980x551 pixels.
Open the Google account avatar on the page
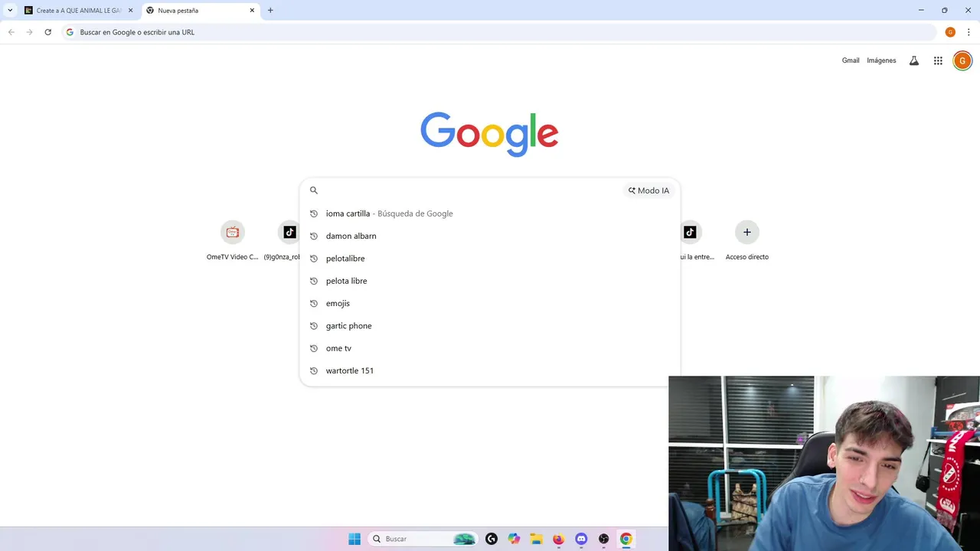click(962, 60)
